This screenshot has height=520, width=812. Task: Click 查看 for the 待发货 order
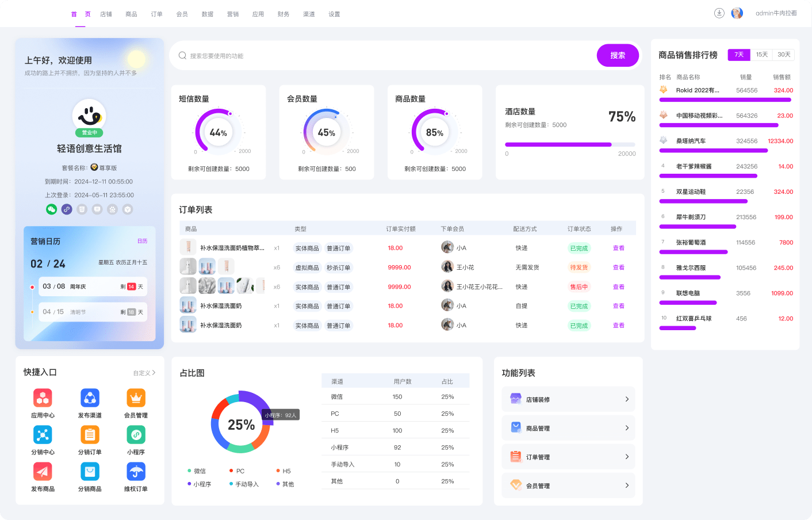[x=618, y=267]
